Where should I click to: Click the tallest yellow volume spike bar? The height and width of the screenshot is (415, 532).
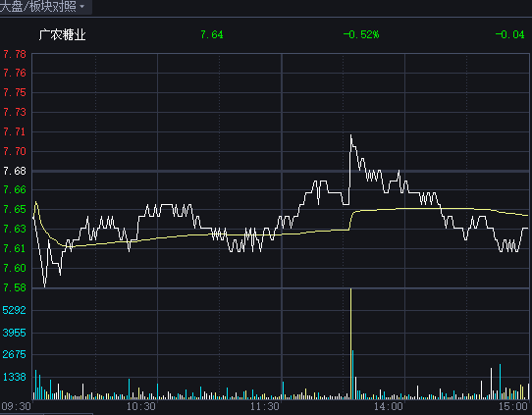[x=350, y=343]
